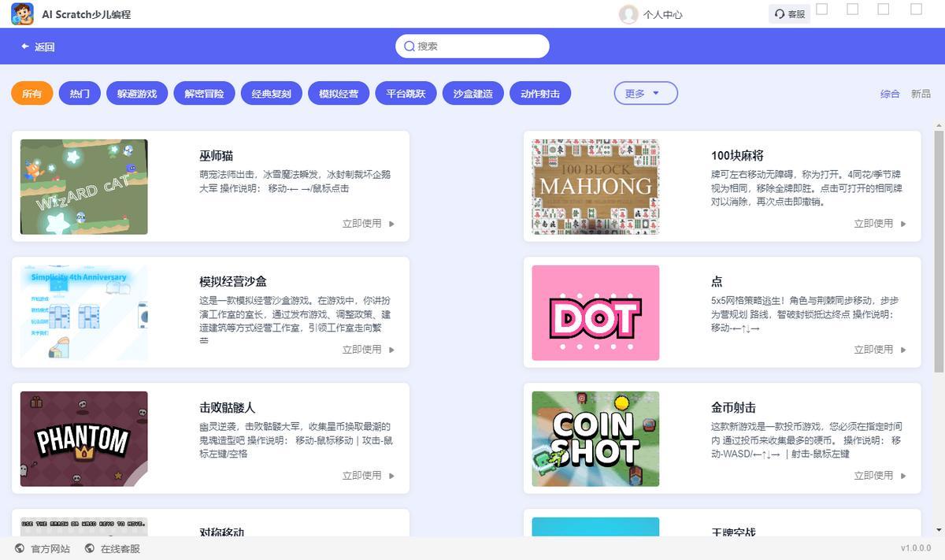
Task: Filter by 解密冒险 category
Action: [204, 94]
